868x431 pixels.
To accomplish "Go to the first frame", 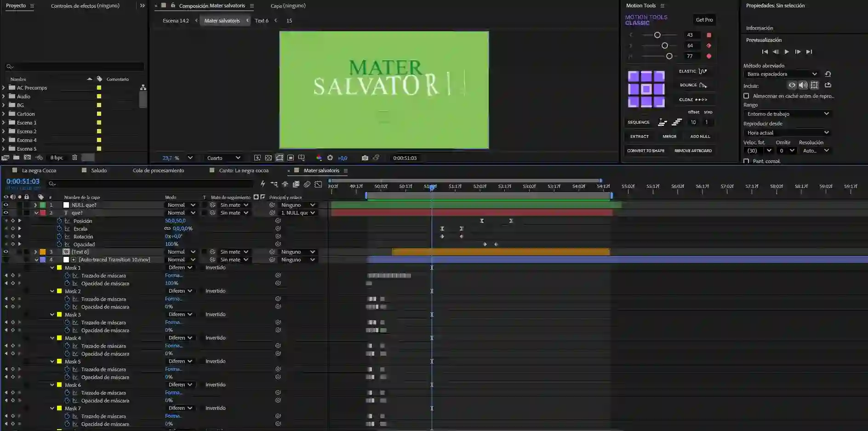I will tap(765, 52).
